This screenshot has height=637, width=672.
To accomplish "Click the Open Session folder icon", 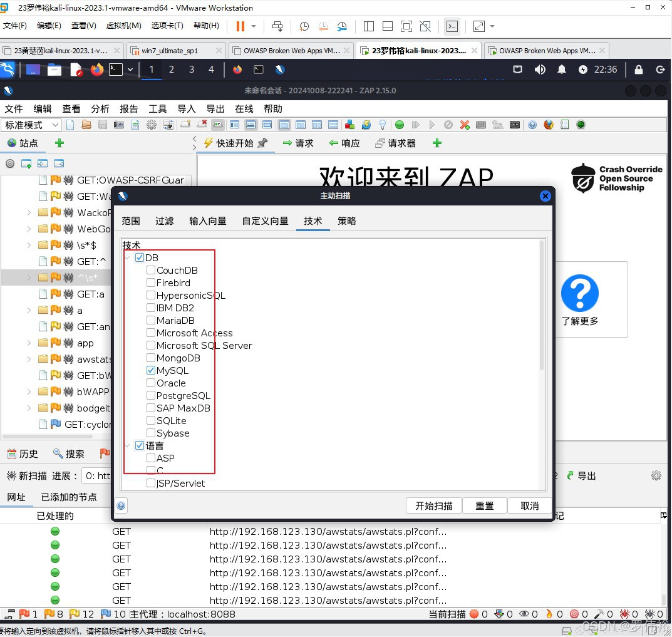I will [x=86, y=125].
